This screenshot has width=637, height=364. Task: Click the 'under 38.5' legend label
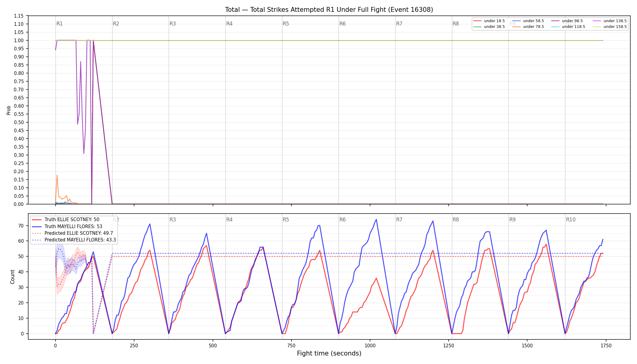click(x=494, y=27)
